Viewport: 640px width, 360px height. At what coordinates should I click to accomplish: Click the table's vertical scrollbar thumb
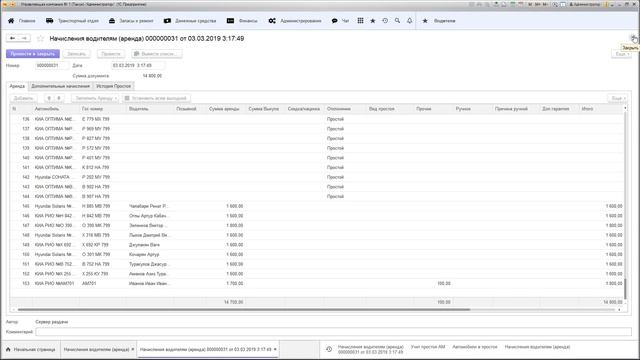(x=625, y=288)
